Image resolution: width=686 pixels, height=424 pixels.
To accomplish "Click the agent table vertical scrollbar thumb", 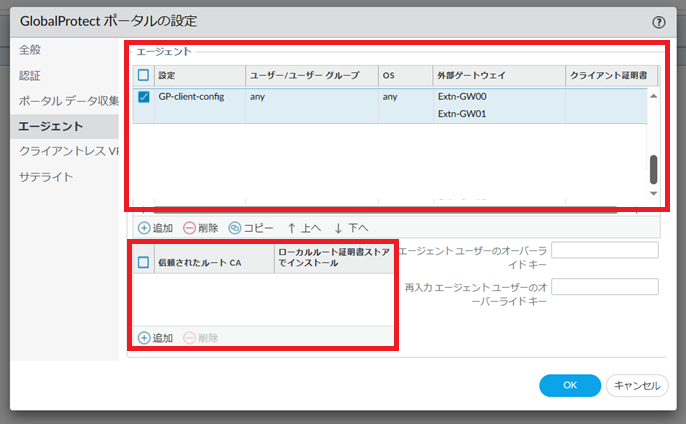I will [x=653, y=170].
